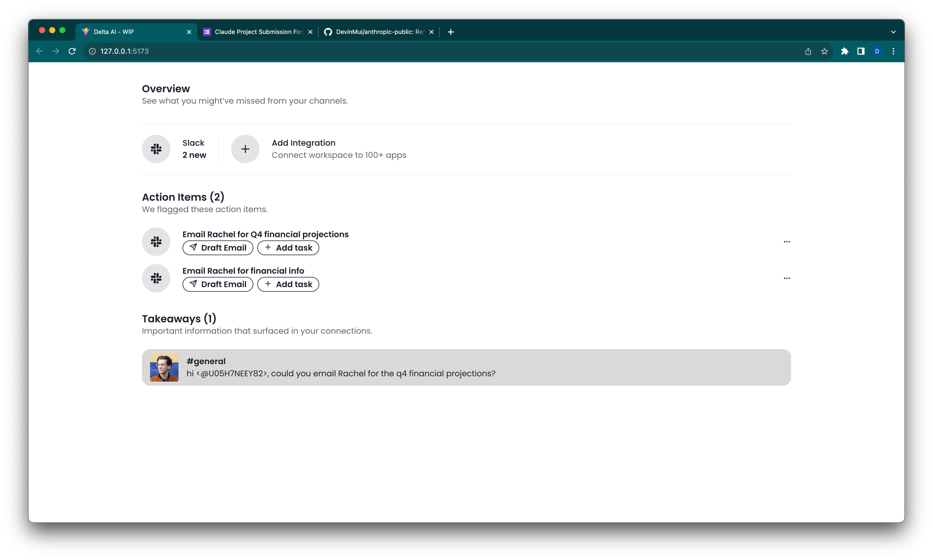The width and height of the screenshot is (933, 560).
Task: Add task for Email Rachel financial info
Action: click(288, 284)
